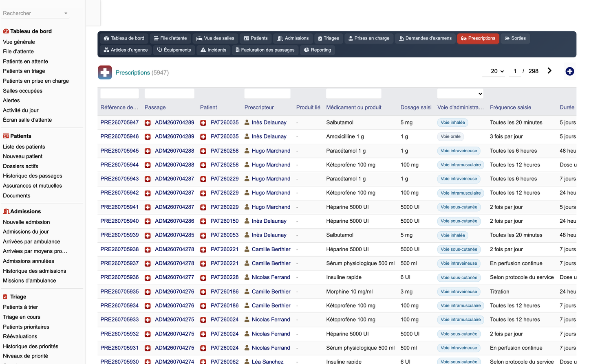The width and height of the screenshot is (589, 364).
Task: Click patient icon beside PAT260221 in row PRE260705938
Action: point(203,250)
